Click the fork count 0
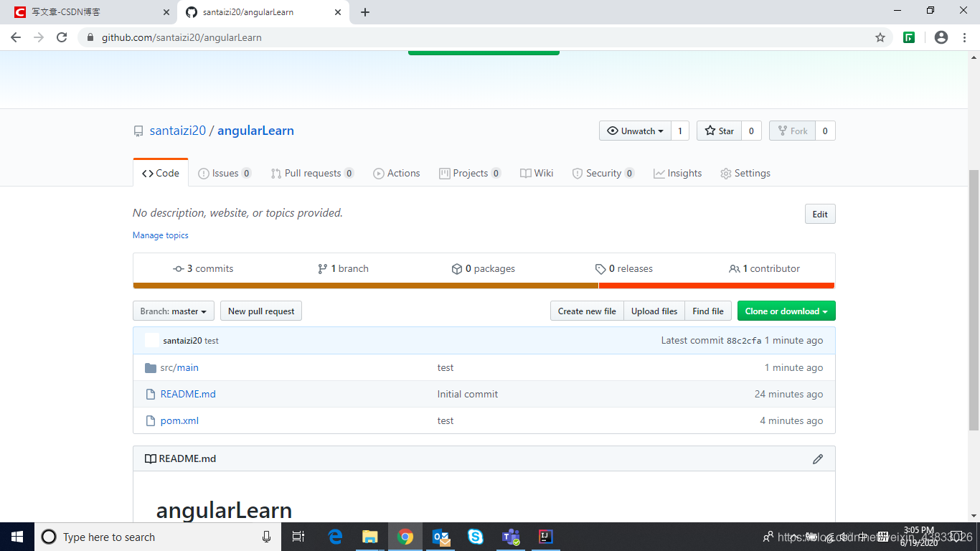This screenshot has height=551, width=980. pos(825,131)
